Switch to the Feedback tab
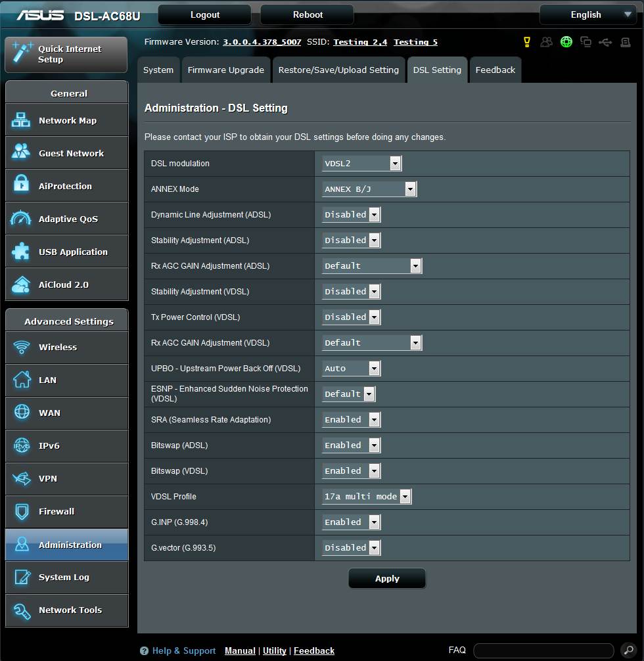Viewport: 644px width, 661px height. (495, 70)
